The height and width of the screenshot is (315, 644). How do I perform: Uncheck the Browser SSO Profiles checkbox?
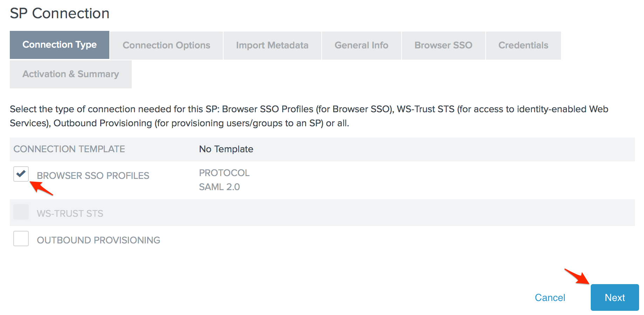point(21,174)
